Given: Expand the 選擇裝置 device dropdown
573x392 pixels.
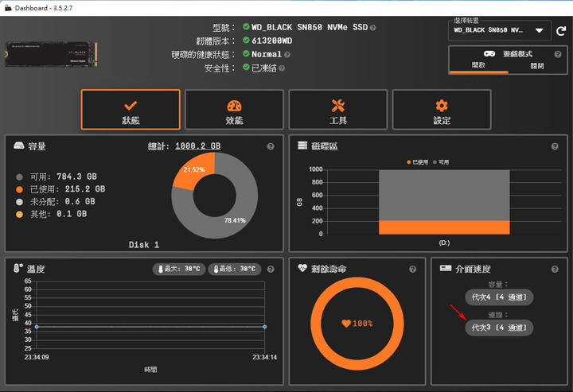Looking at the screenshot, I should click(x=499, y=30).
